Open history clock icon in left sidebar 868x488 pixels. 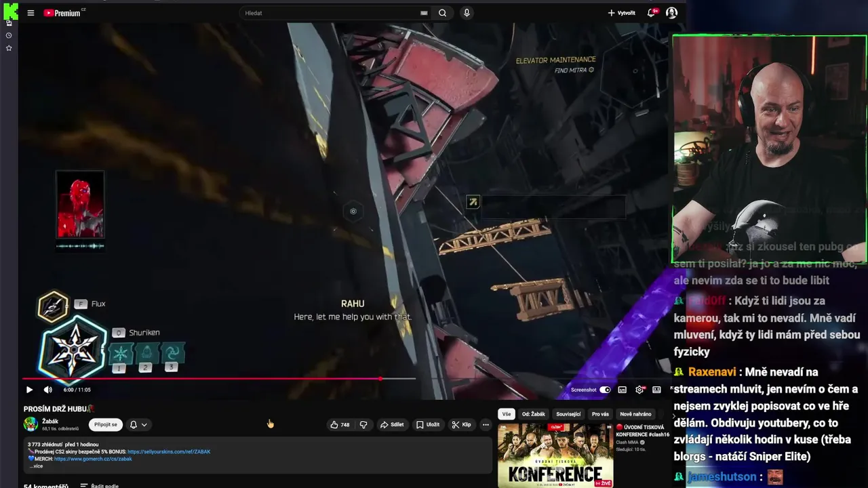[x=9, y=35]
